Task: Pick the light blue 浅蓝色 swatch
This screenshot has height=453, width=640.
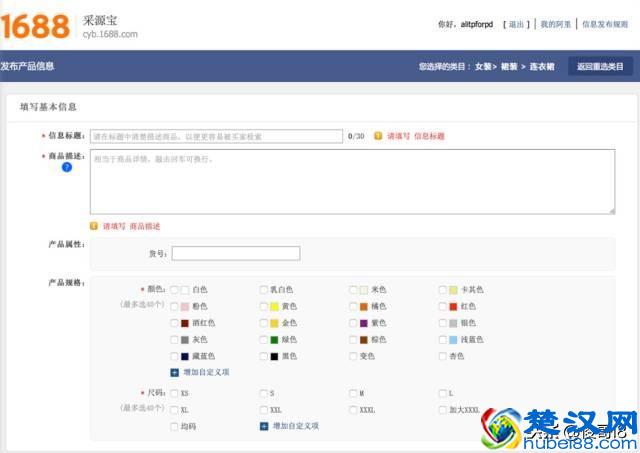Action: click(x=453, y=340)
